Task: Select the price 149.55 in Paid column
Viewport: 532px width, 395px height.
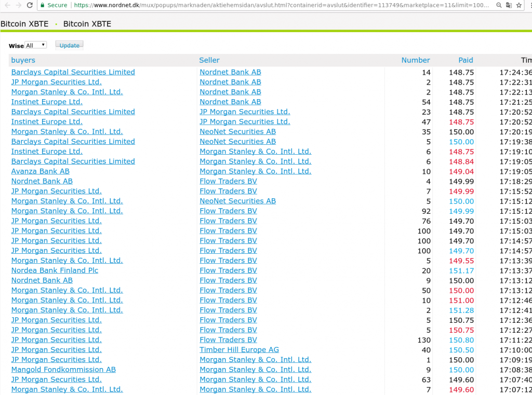Action: [461, 261]
